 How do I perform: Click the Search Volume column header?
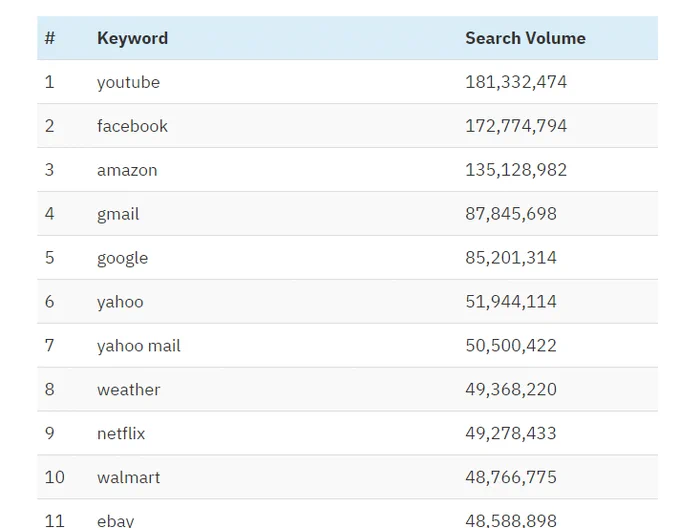click(525, 38)
